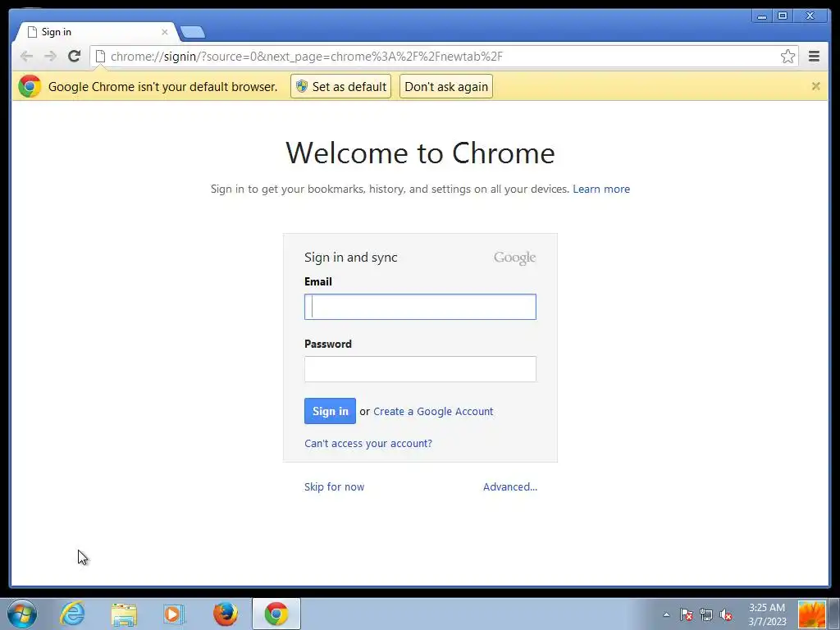
Task: Open the Chrome hamburger menu
Action: (x=814, y=57)
